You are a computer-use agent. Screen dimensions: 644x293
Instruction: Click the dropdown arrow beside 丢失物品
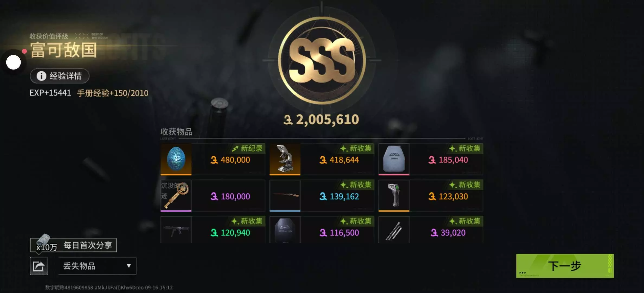click(129, 266)
